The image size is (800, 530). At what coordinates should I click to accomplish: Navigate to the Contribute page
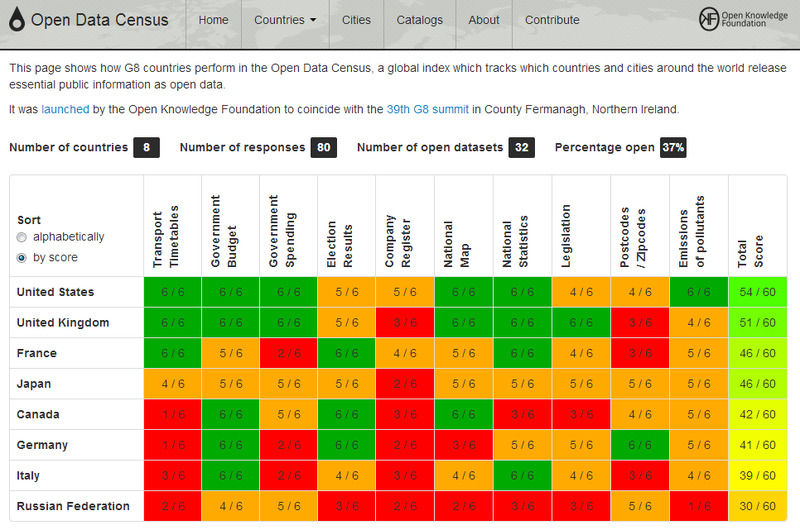552,20
